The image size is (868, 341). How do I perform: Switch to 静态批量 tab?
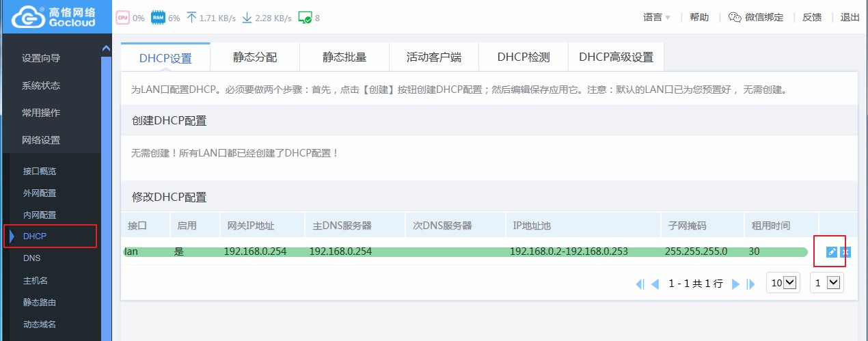pos(344,57)
